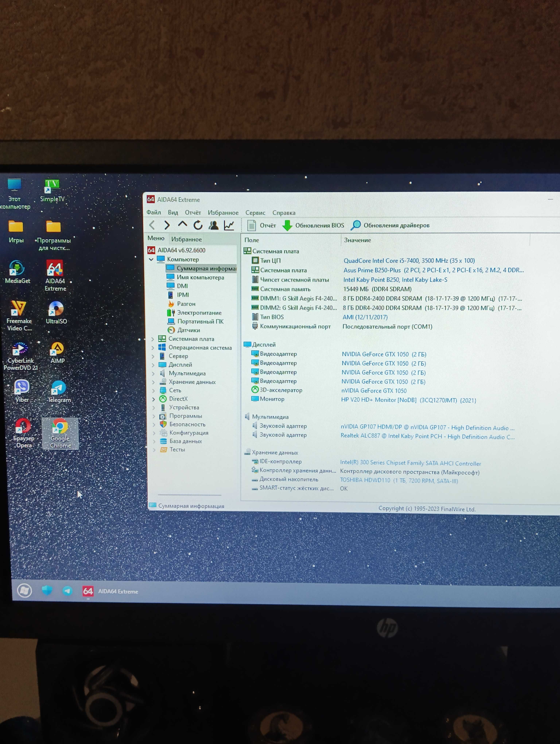Select Портативный ПК tree item
The image size is (560, 744).
(196, 321)
